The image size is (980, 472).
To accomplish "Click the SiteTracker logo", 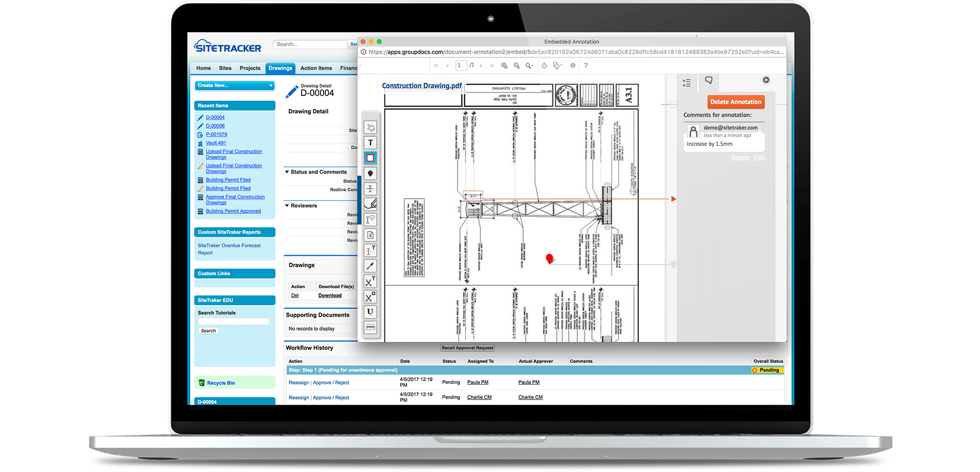I will tap(228, 46).
